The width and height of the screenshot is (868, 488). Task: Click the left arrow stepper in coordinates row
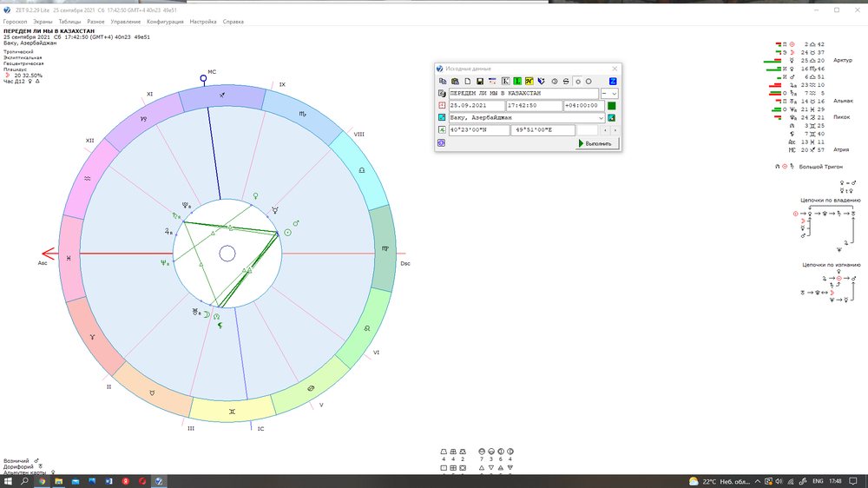point(605,130)
